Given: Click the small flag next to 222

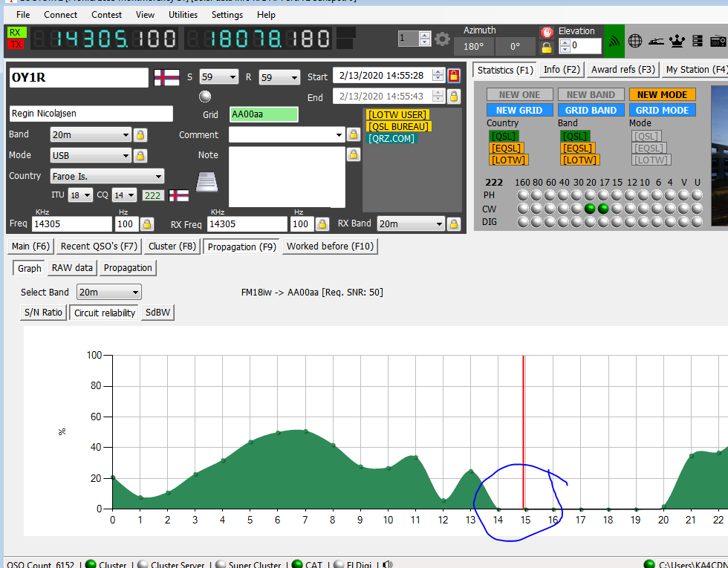Looking at the screenshot, I should tap(179, 195).
